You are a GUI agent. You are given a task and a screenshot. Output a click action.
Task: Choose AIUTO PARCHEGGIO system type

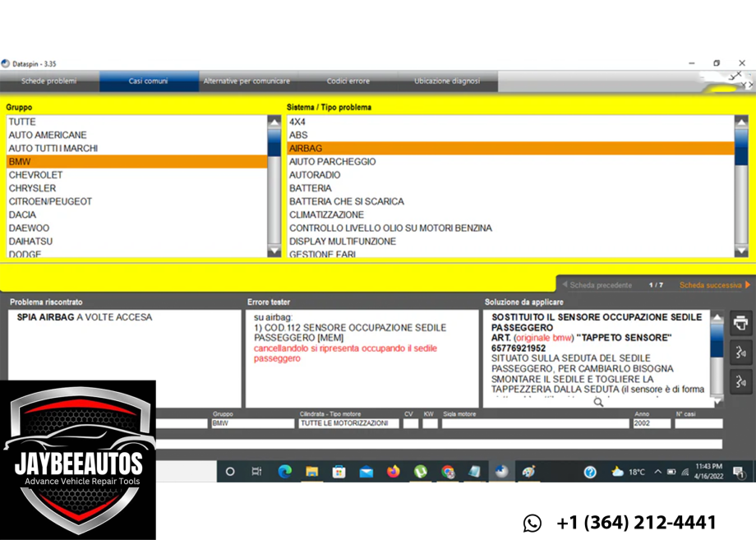pyautogui.click(x=510, y=162)
